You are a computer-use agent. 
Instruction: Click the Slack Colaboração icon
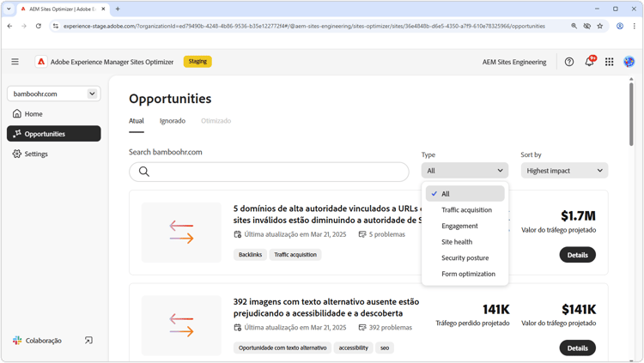(17, 341)
